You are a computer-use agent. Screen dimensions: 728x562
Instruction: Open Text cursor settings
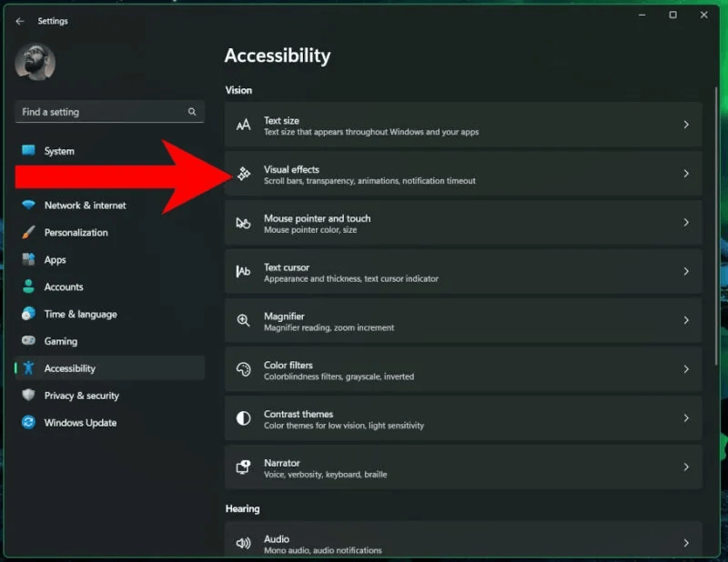tap(463, 272)
